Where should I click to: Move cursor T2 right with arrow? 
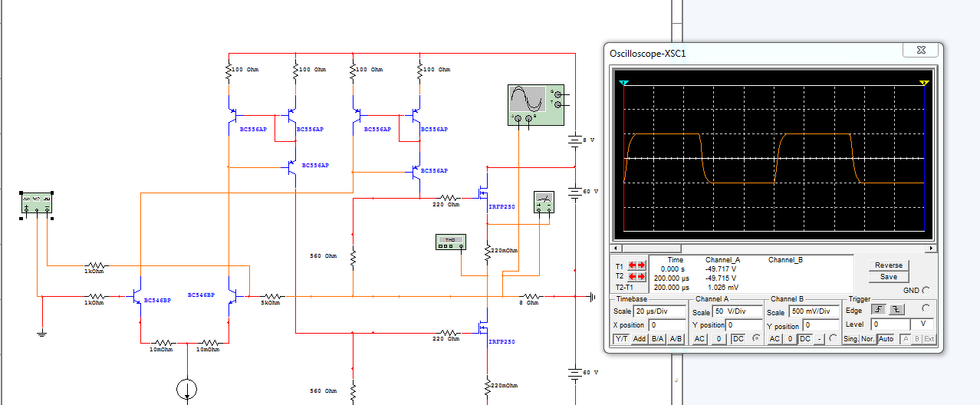pyautogui.click(x=642, y=276)
